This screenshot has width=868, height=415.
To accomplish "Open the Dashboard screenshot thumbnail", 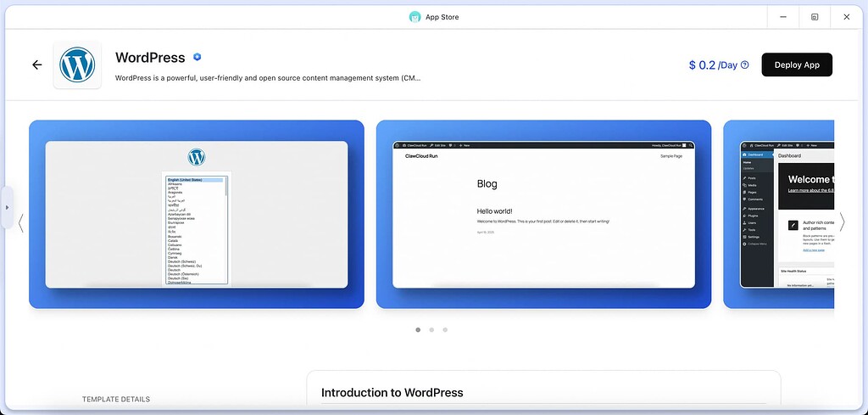I will [778, 215].
